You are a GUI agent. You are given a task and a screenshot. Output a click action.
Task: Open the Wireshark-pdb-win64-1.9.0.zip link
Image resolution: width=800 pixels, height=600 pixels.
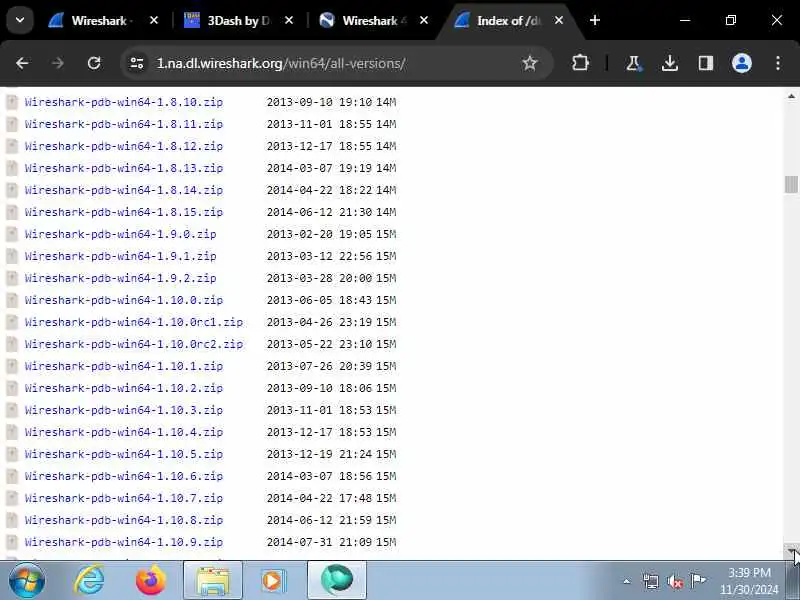[x=120, y=234]
